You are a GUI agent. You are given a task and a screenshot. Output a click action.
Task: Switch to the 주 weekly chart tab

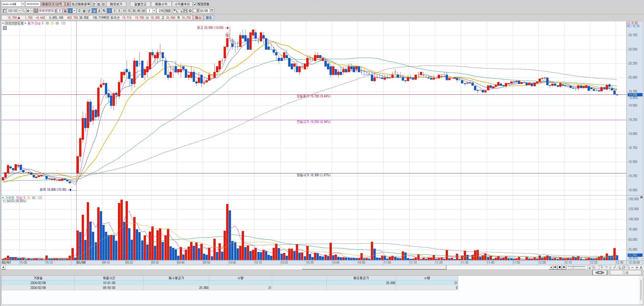pyautogui.click(x=79, y=11)
